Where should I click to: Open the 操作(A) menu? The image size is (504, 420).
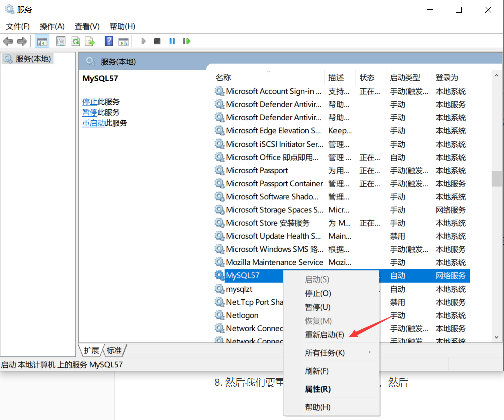(x=52, y=26)
